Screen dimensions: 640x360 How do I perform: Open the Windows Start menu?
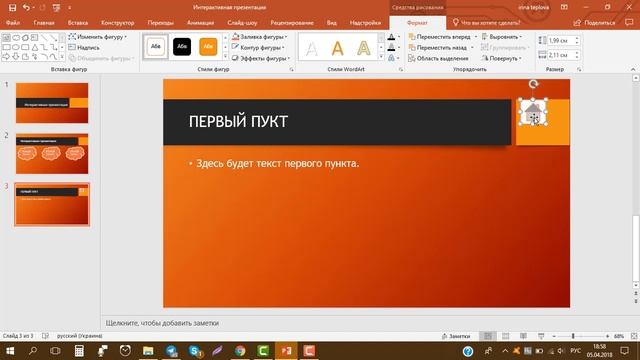coord(10,351)
